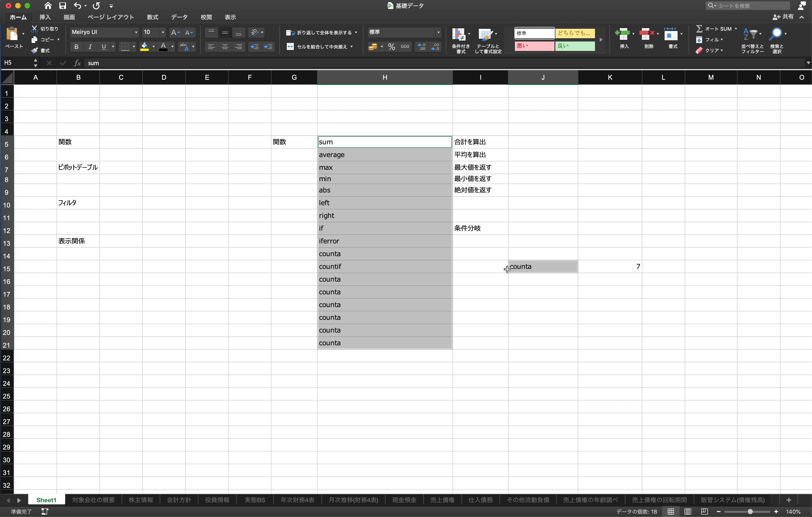Switch to the 数式 ribbon tab
Viewport: 812px width, 517px height.
click(x=152, y=17)
